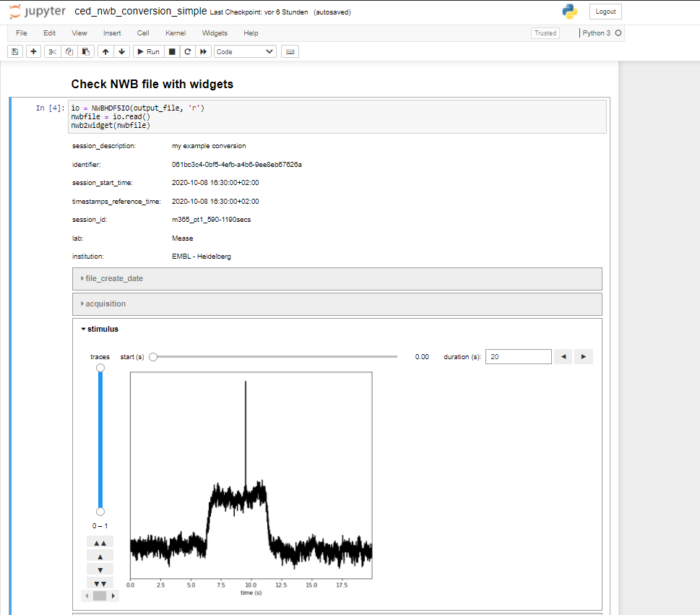
Task: Open the Kernel menu
Action: click(x=176, y=33)
